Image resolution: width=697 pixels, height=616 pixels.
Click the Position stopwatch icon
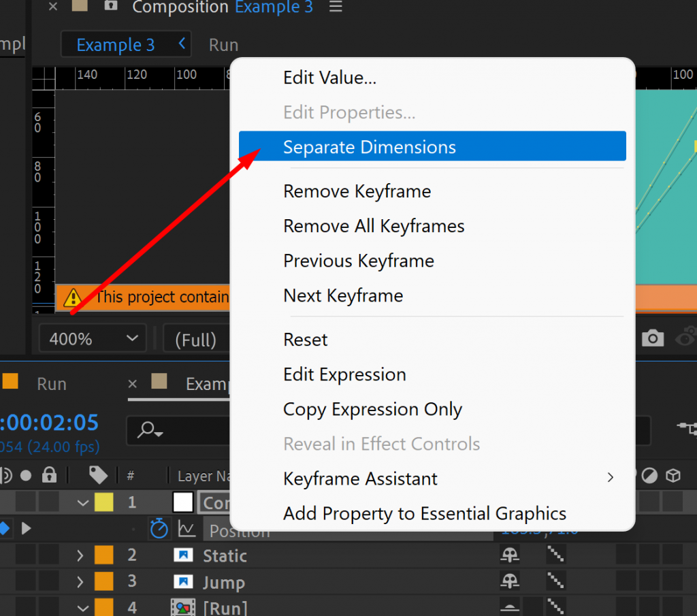tap(159, 529)
